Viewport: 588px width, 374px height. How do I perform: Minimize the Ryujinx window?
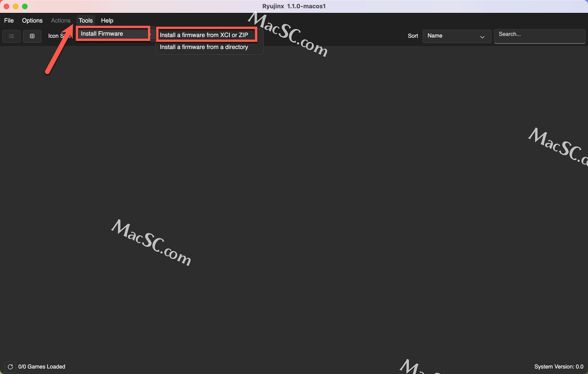[16, 6]
